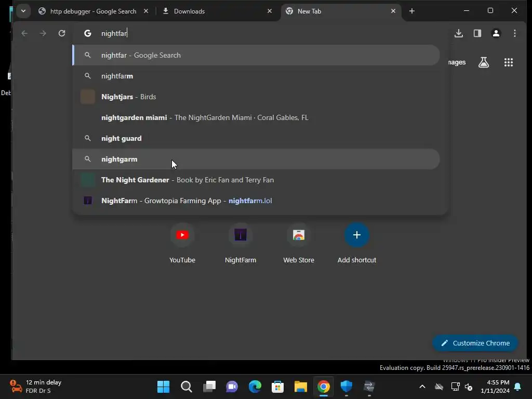532x399 pixels.
Task: Open the notifications bell
Action: [x=518, y=387]
